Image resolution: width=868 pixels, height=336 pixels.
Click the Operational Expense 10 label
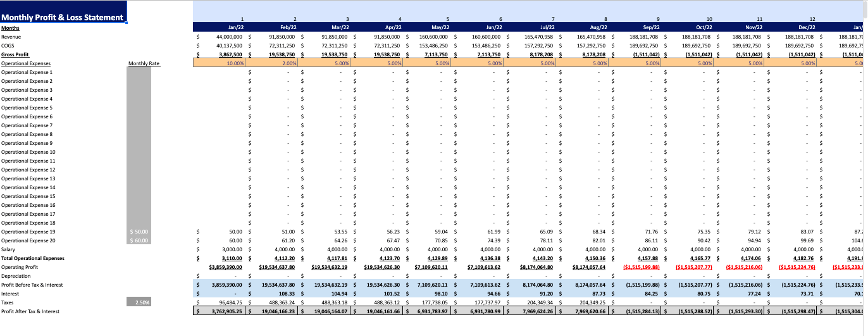(28, 152)
